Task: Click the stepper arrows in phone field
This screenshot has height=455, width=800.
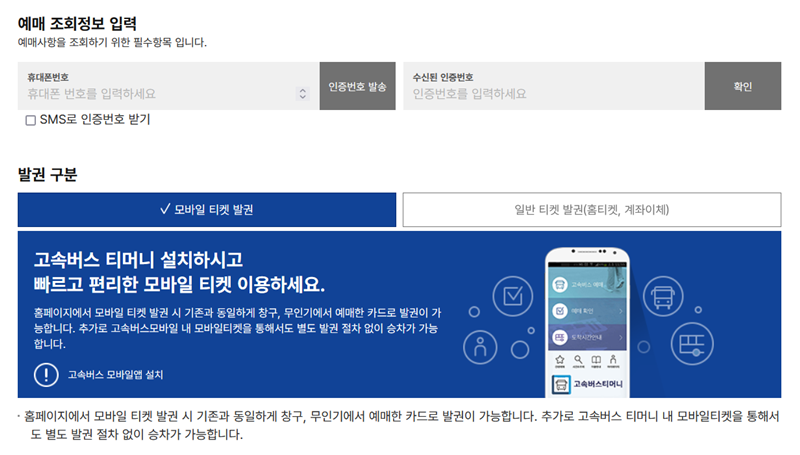Action: [x=303, y=93]
